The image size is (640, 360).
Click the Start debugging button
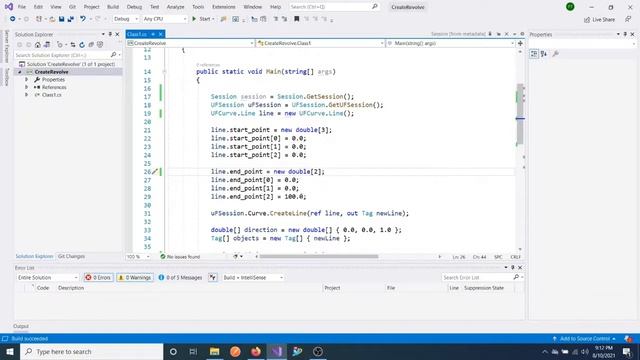point(203,19)
